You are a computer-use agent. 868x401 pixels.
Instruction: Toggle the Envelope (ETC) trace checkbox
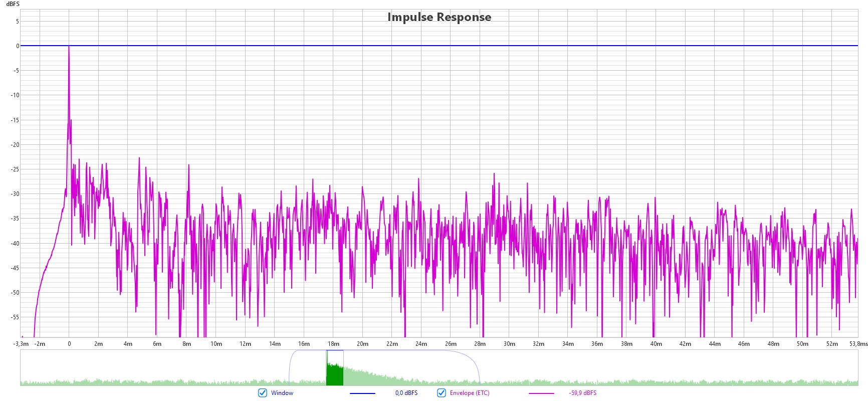pyautogui.click(x=442, y=393)
